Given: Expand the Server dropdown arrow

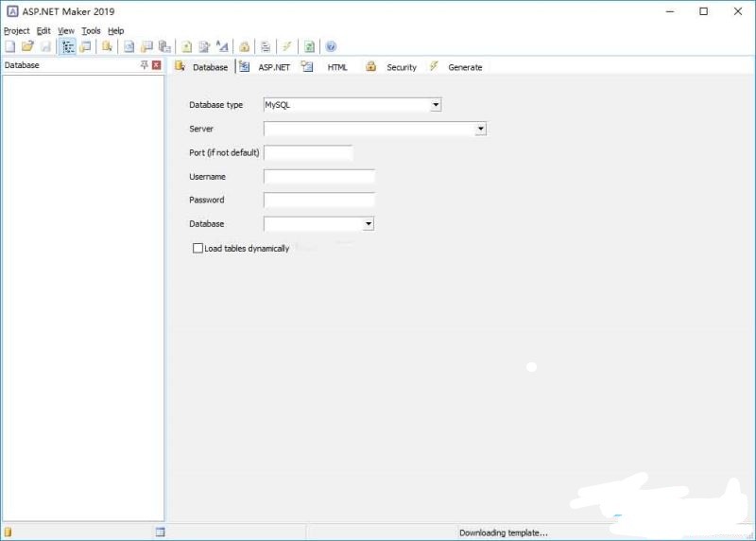Looking at the screenshot, I should tap(480, 129).
